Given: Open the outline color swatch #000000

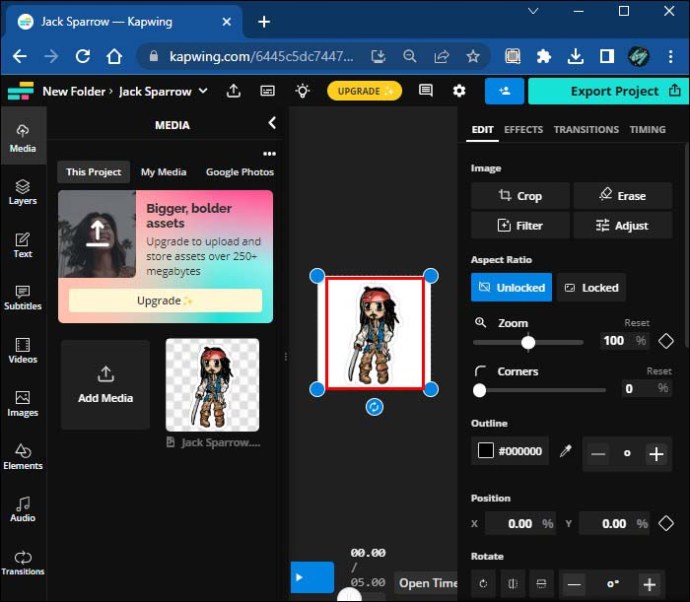Looking at the screenshot, I should point(510,451).
